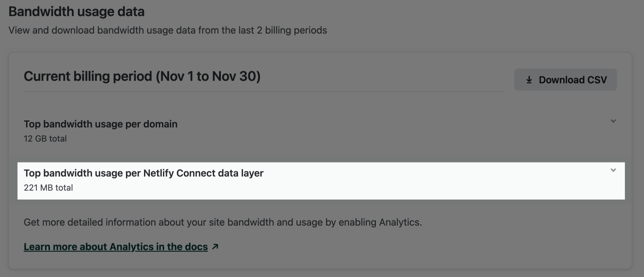Click the 'Get more detailed information' Analytics paragraph
This screenshot has width=644, height=277.
pyautogui.click(x=222, y=222)
